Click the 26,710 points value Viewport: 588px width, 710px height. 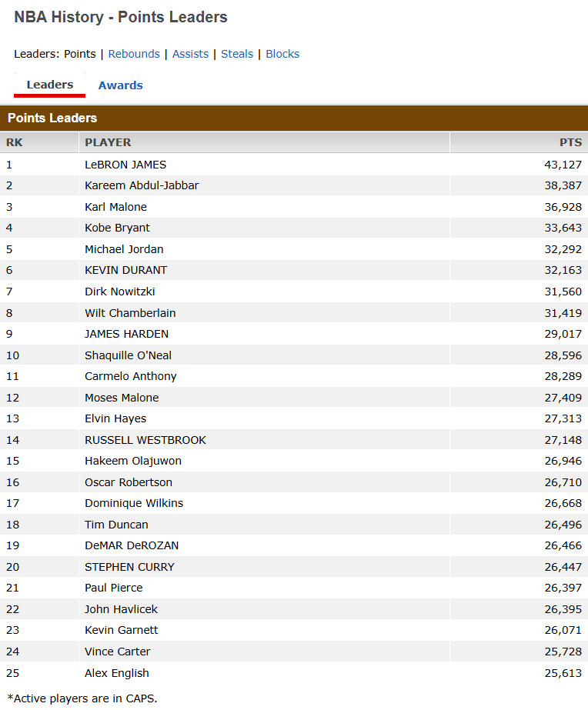point(563,482)
